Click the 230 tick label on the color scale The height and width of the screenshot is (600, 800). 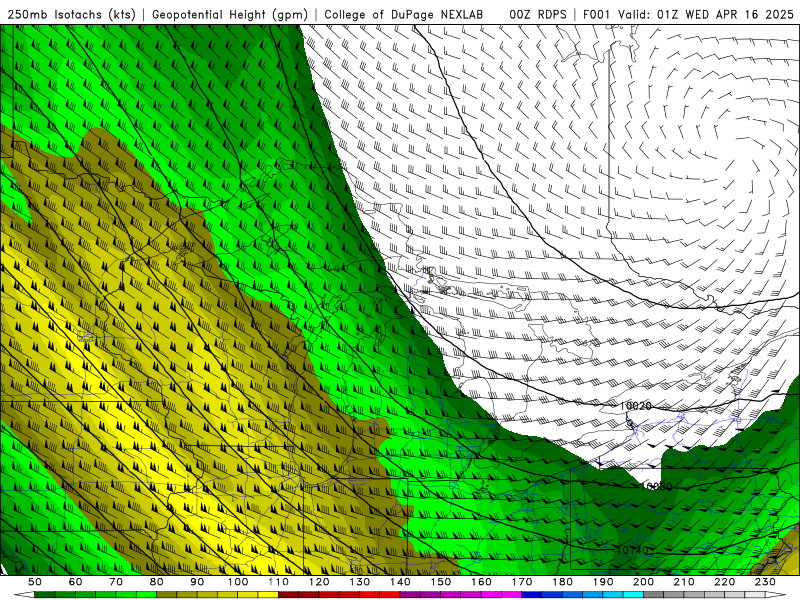(765, 582)
